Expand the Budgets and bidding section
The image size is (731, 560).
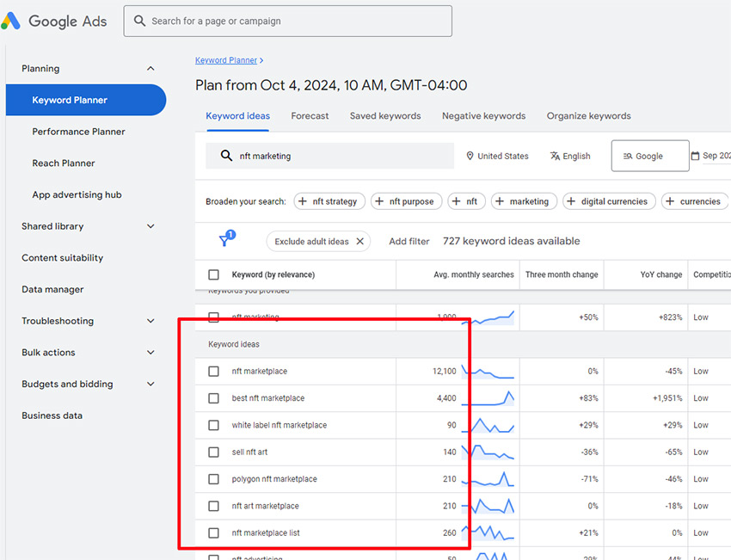coord(150,384)
